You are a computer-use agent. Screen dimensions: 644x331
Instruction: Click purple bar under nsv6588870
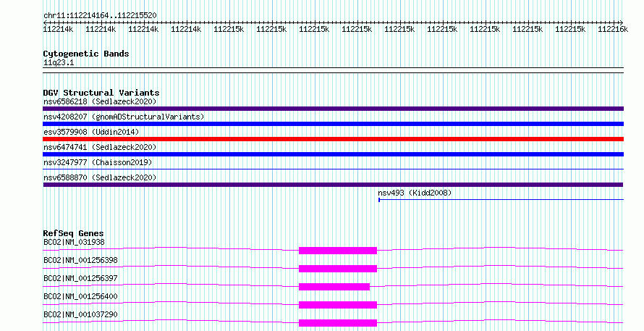[333, 185]
